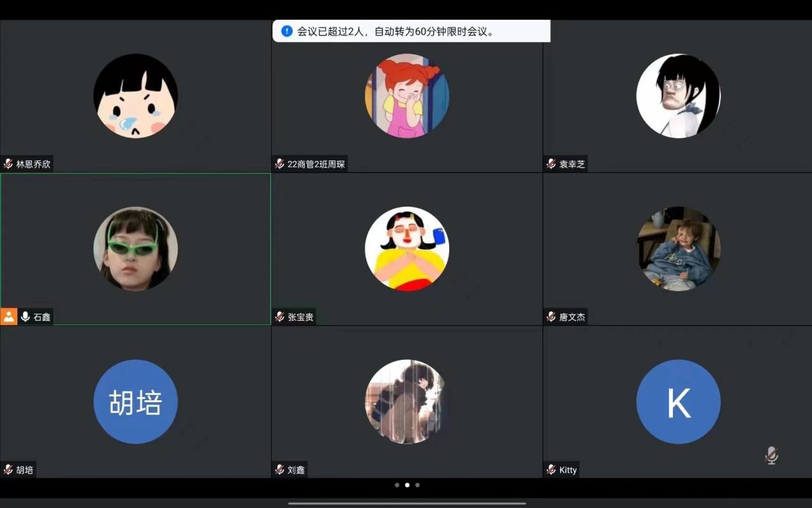Click muted mic icon beside 22商管2班周琛
812x508 pixels.
(279, 164)
